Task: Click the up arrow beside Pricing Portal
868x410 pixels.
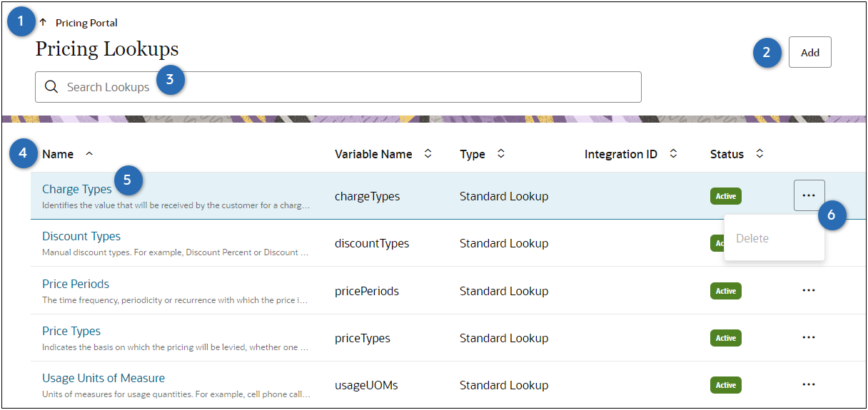Action: tap(43, 22)
